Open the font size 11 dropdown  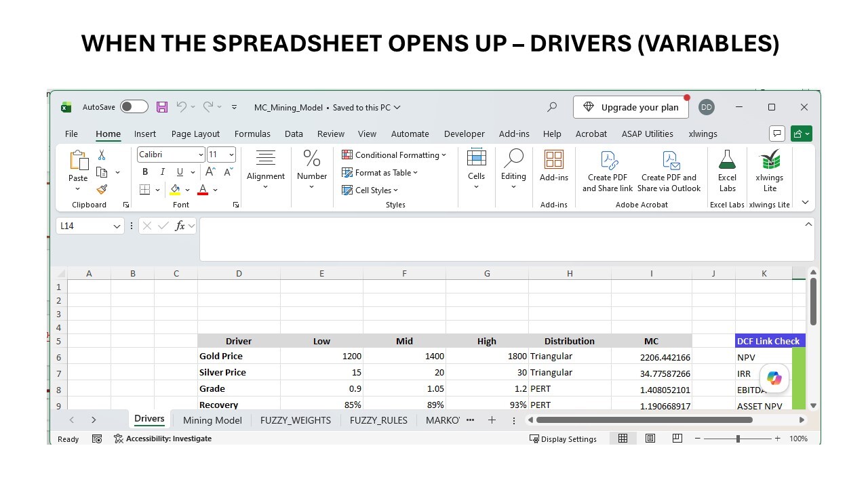(x=231, y=155)
